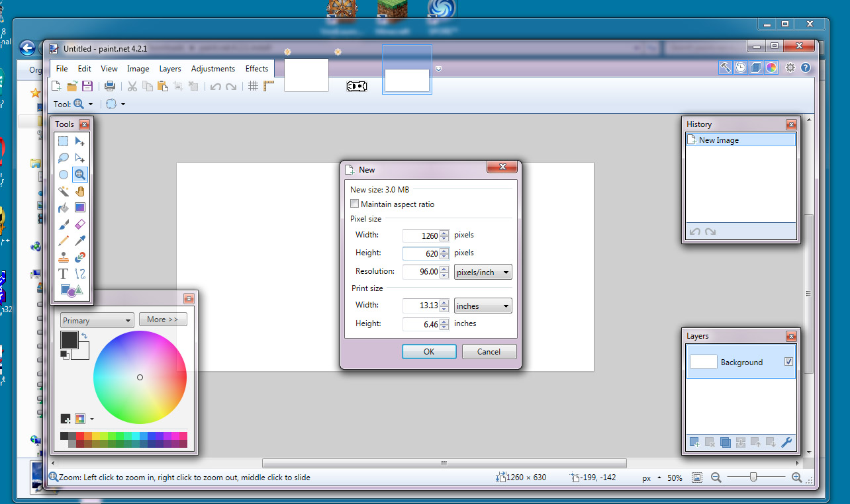Toggle the Layers window button

coord(756,67)
